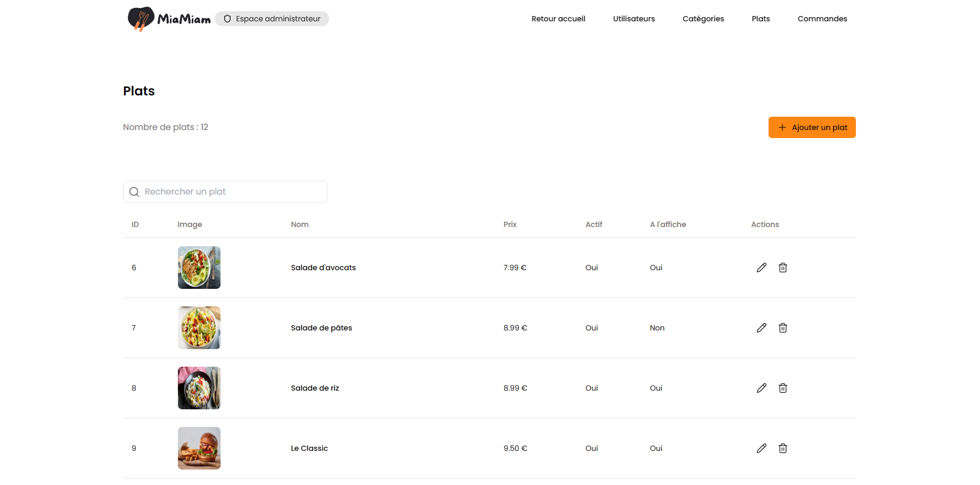Open the Utilisateurs page
Screen dimensions: 980x485
[634, 19]
